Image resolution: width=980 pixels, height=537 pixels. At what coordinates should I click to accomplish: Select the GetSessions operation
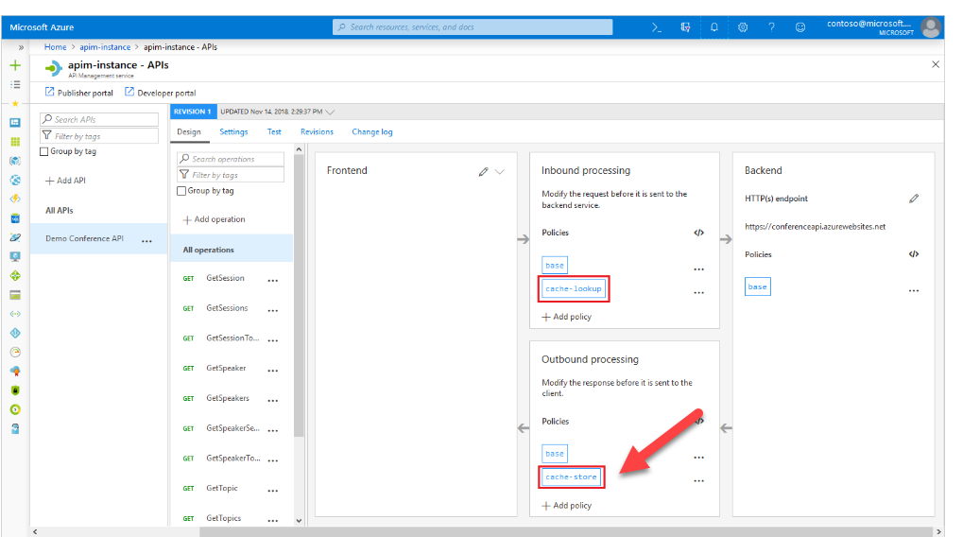pyautogui.click(x=227, y=308)
